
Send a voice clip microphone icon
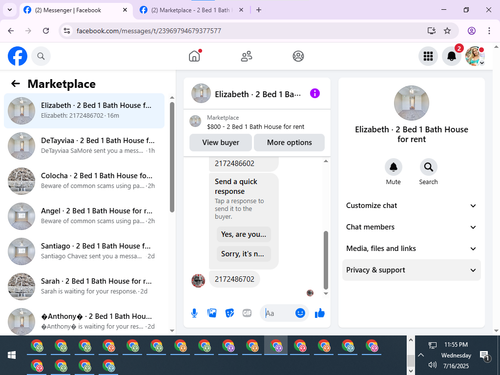[x=194, y=313]
